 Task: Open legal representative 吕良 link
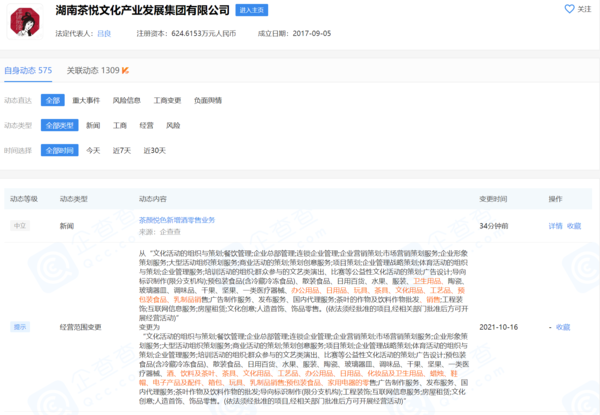tap(104, 34)
